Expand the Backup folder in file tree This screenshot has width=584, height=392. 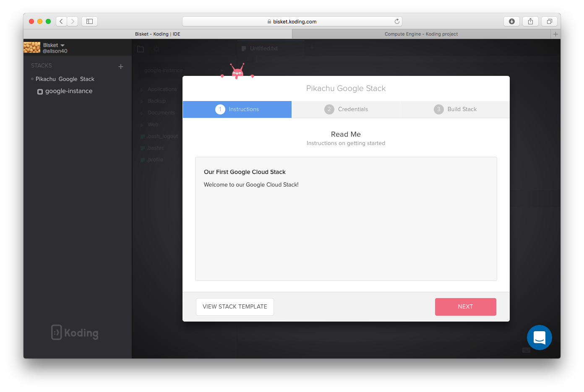pyautogui.click(x=142, y=101)
